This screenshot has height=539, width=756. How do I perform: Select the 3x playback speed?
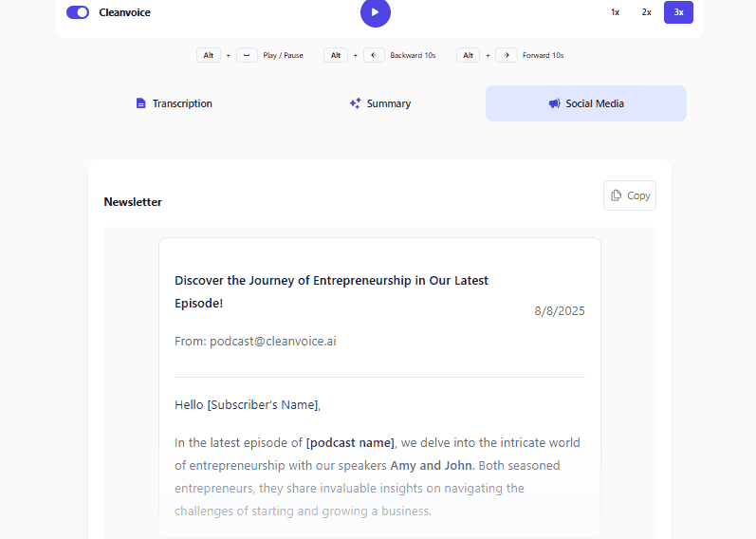click(x=678, y=12)
